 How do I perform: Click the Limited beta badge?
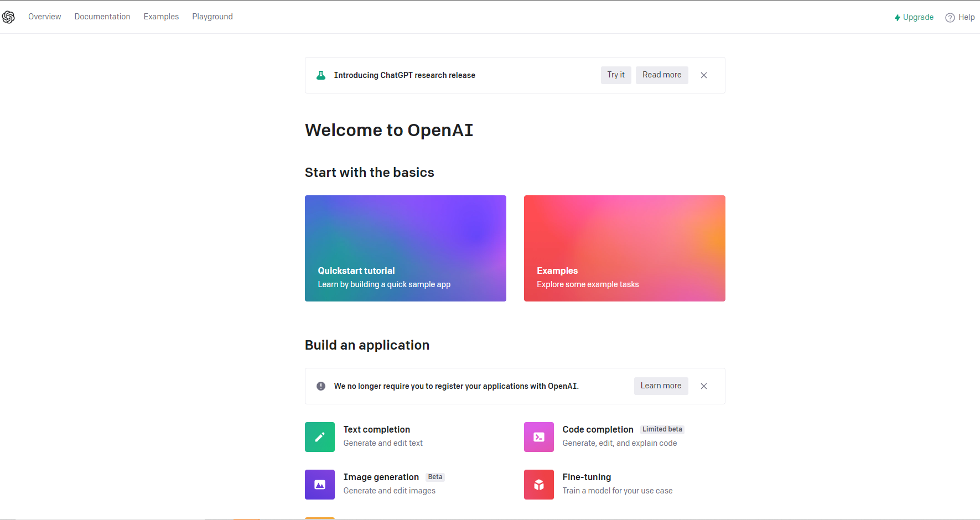662,429
